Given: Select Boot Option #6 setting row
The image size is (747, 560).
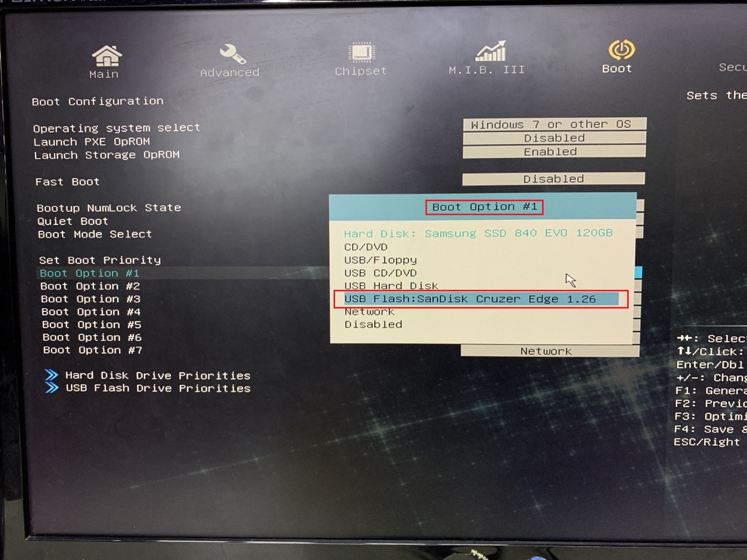Looking at the screenshot, I should pyautogui.click(x=92, y=338).
